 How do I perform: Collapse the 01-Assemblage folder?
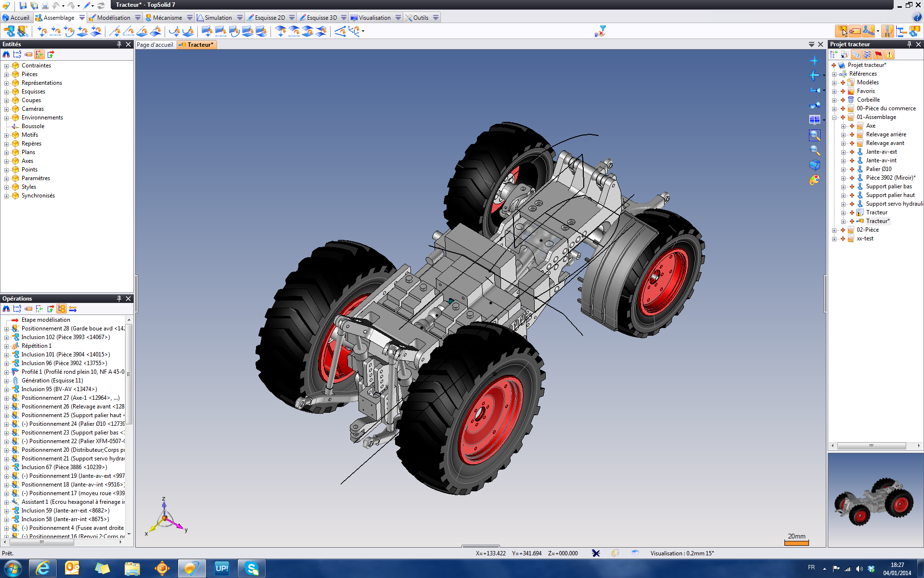click(x=834, y=118)
